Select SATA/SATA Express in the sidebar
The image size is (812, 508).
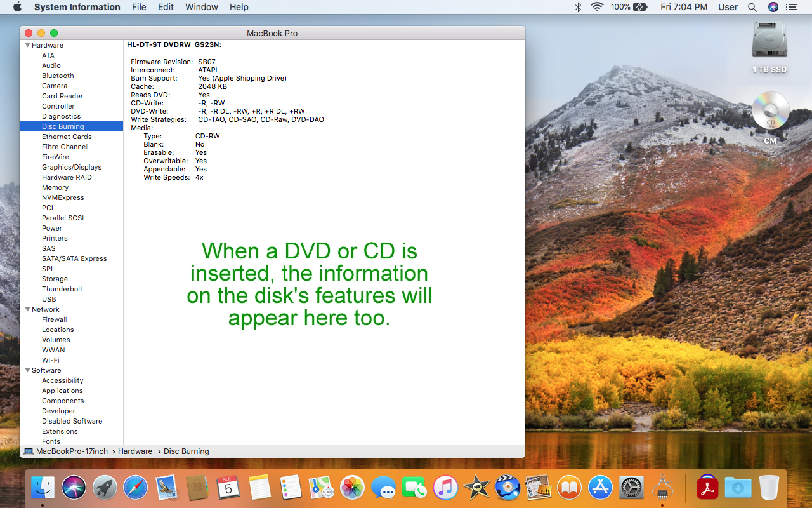coord(74,258)
